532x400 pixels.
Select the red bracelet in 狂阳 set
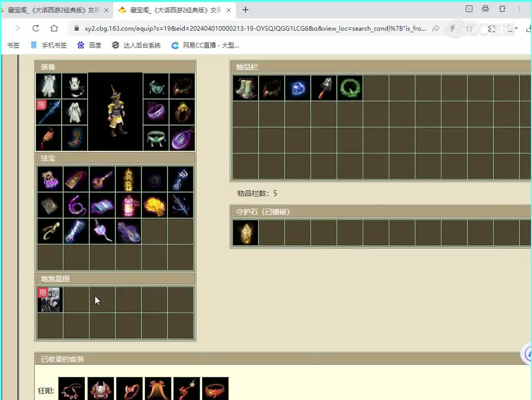click(215, 389)
